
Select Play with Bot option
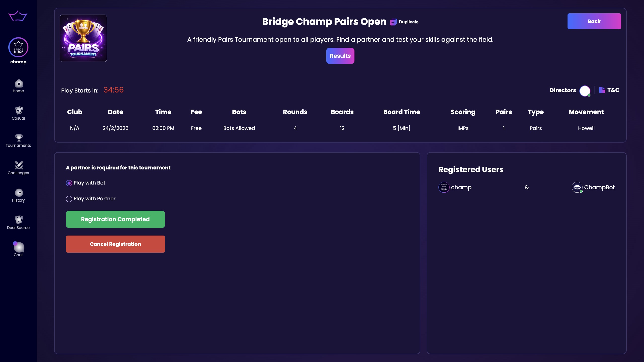(x=69, y=183)
